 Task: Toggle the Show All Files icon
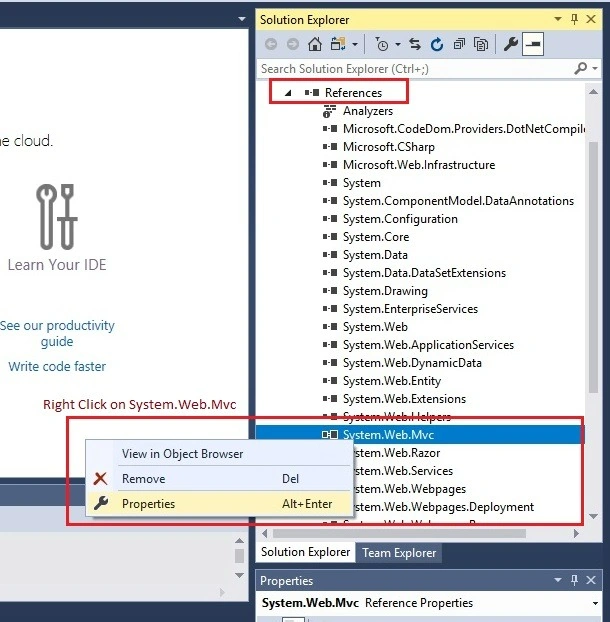481,44
